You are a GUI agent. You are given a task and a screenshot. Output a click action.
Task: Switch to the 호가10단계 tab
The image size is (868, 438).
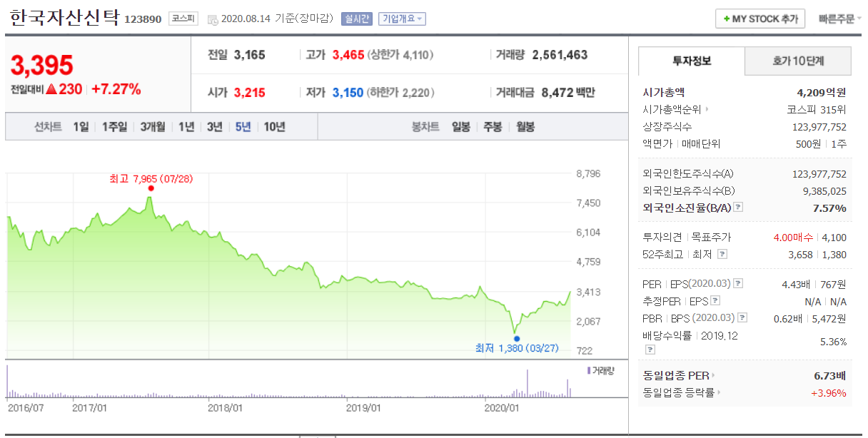[x=798, y=61]
